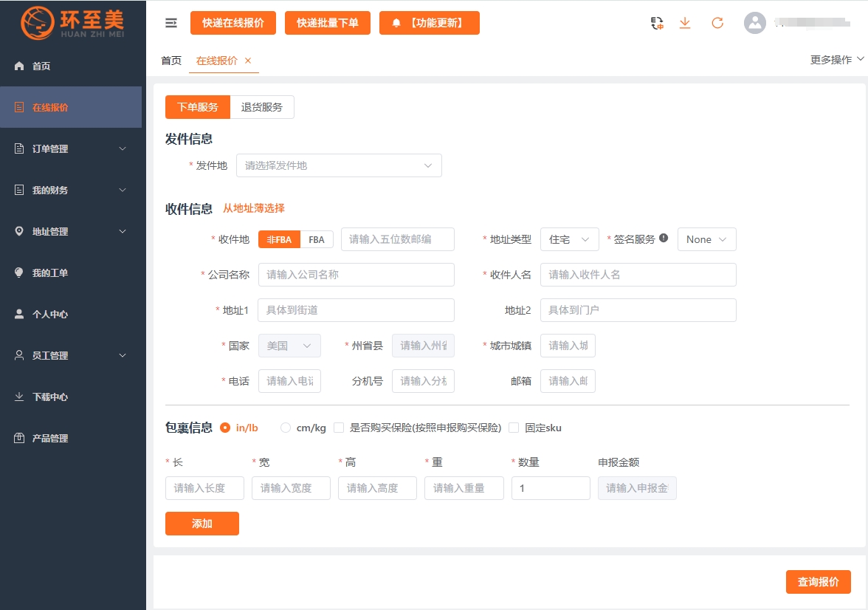
Task: Close the 在线报价 tab with X icon
Action: (x=248, y=61)
